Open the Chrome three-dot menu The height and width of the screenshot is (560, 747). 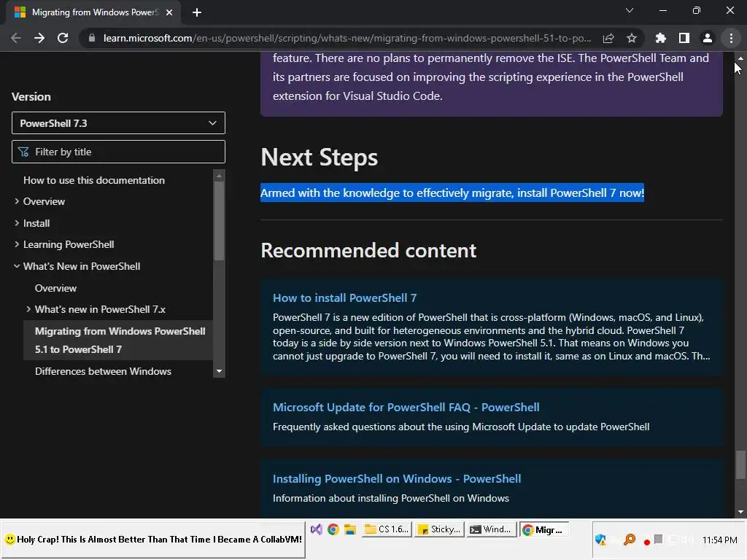coord(731,38)
